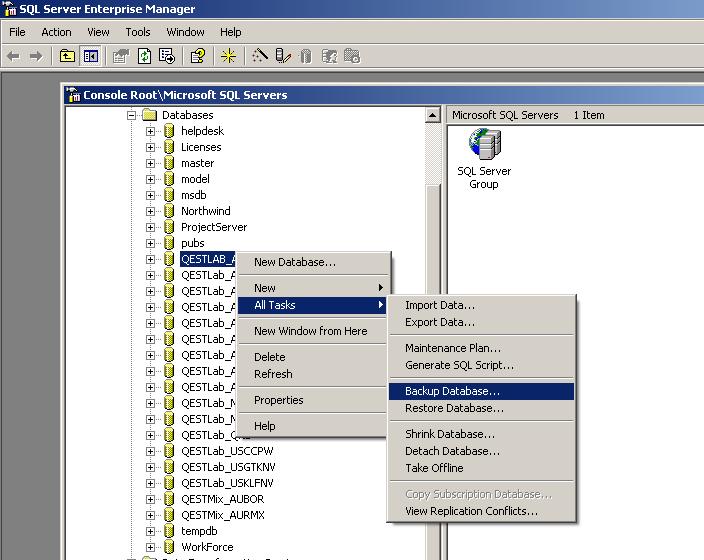The height and width of the screenshot is (560, 704).
Task: Click the Run a Wizard wand icon
Action: [x=260, y=56]
